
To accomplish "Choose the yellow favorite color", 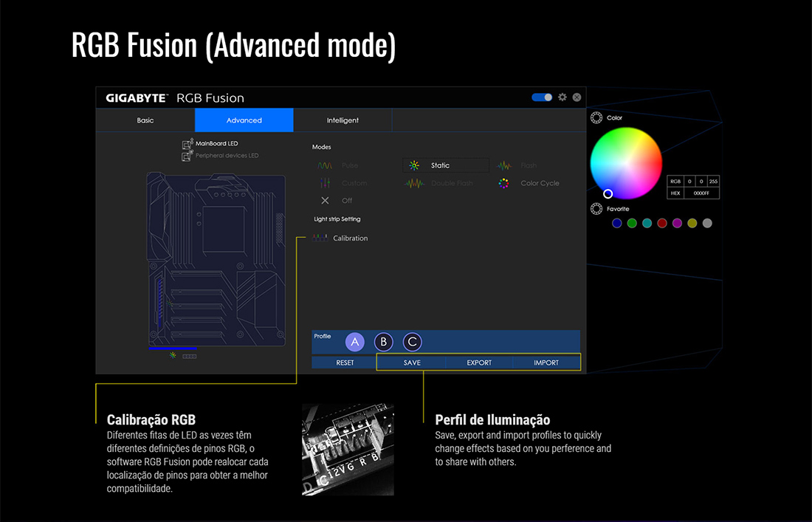I will (x=692, y=223).
